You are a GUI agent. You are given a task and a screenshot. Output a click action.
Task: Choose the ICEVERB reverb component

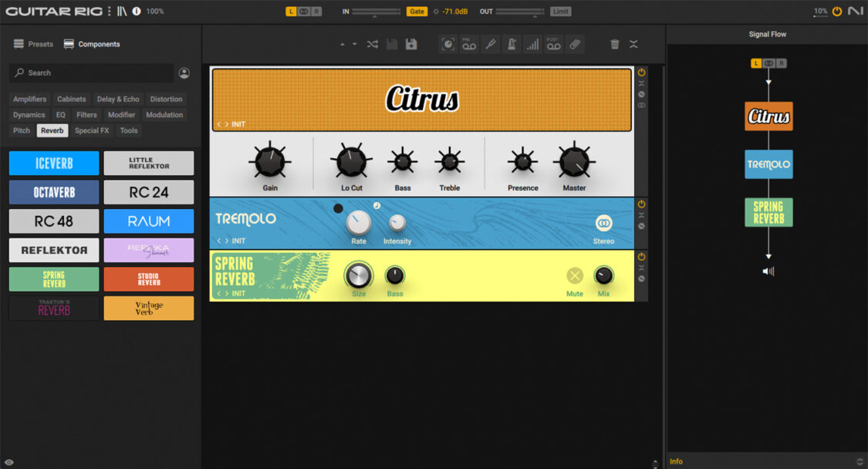53,163
